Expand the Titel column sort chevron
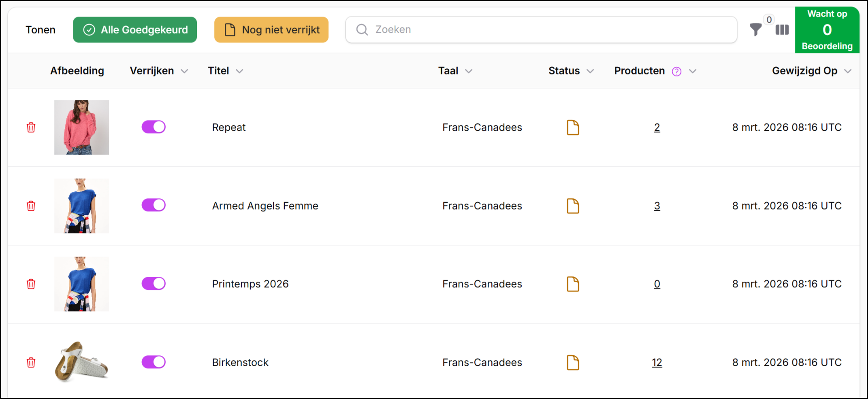 click(x=239, y=71)
